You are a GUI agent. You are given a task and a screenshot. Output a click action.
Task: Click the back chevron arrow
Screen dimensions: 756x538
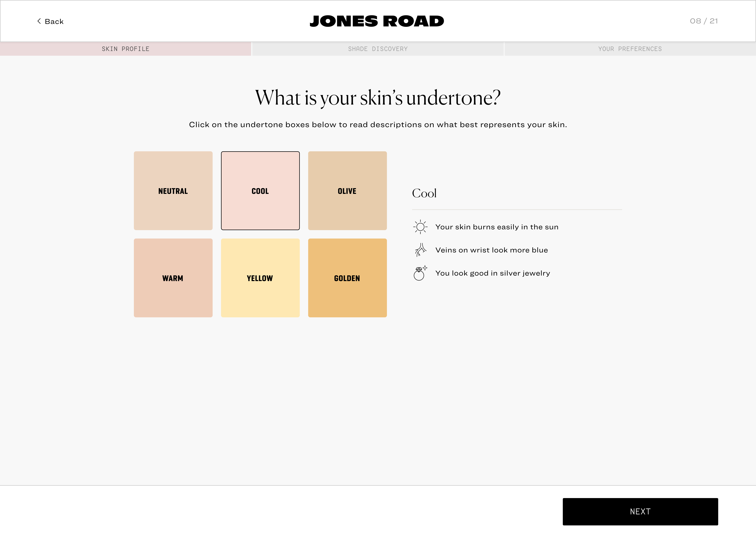39,21
